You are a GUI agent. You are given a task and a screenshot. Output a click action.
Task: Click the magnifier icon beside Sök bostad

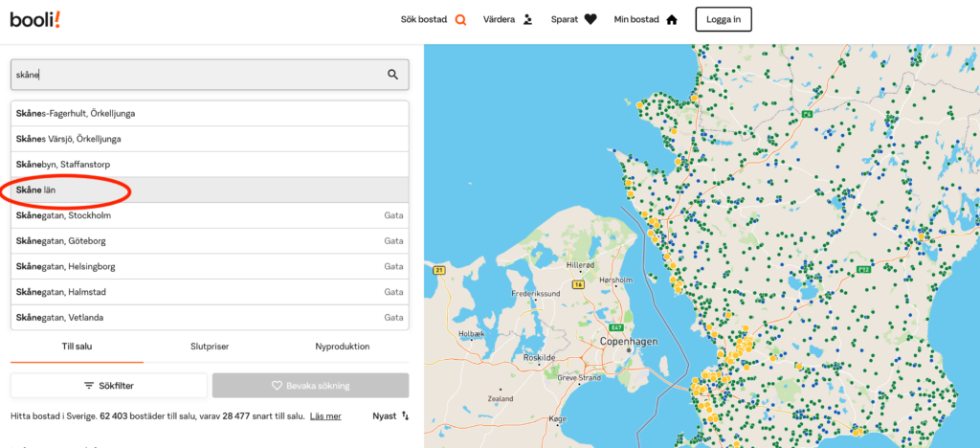click(x=460, y=19)
